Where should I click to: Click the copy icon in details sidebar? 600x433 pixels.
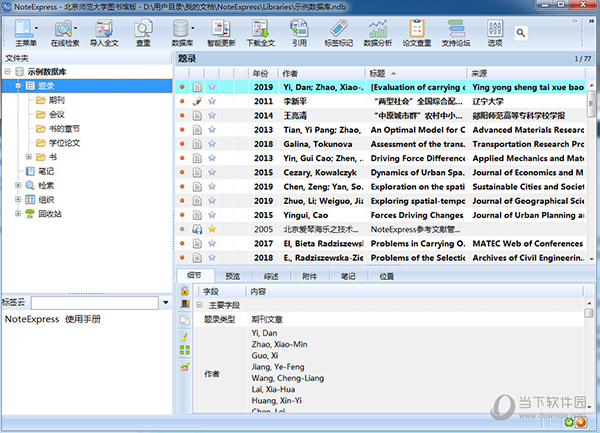tap(185, 320)
